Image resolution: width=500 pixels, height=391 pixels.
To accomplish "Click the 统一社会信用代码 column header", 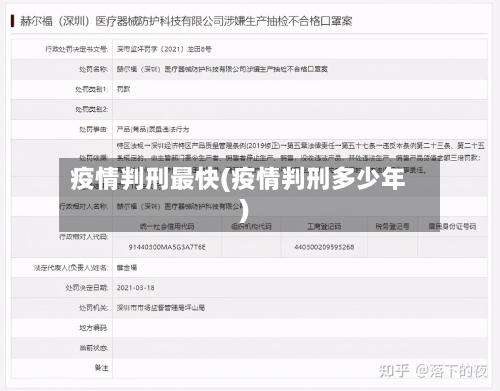I will pyautogui.click(x=167, y=227).
